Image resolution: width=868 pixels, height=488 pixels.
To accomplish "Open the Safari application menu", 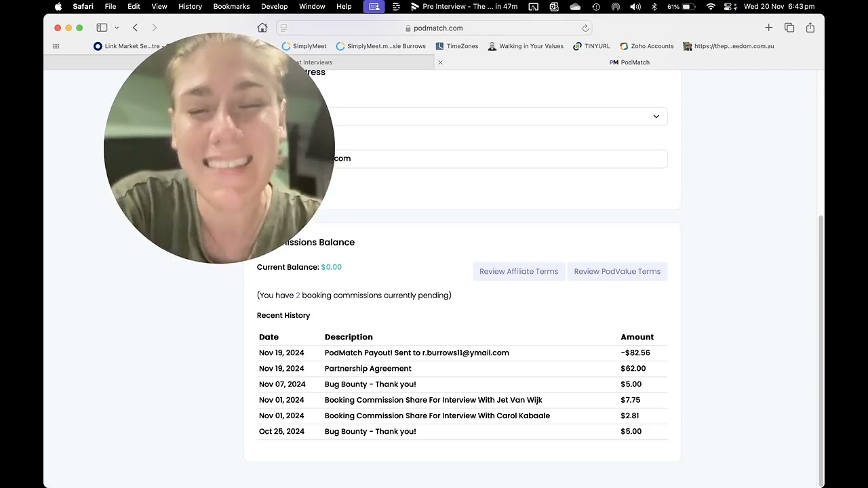I will (x=83, y=7).
